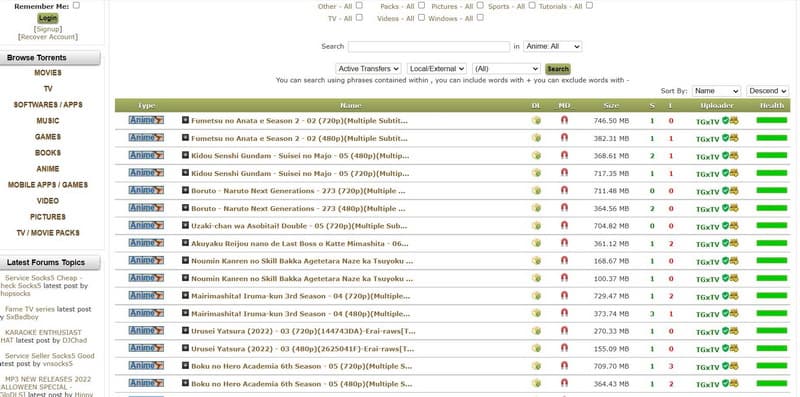
Task: Click magnet icon for Kidou Senshi Gundam 720p row
Action: coord(564,173)
